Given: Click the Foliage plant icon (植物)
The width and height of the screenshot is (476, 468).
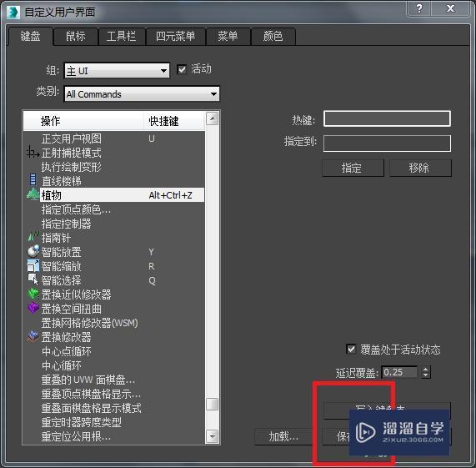Looking at the screenshot, I should [33, 194].
